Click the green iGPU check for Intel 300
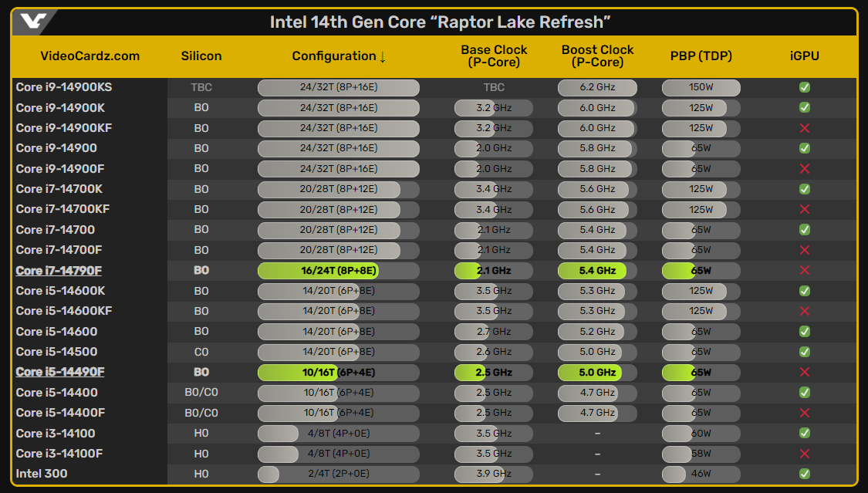This screenshot has width=868, height=493. (804, 474)
